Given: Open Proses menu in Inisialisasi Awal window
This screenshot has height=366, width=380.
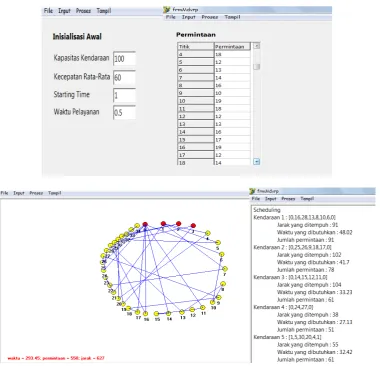Looking at the screenshot, I should (x=83, y=11).
